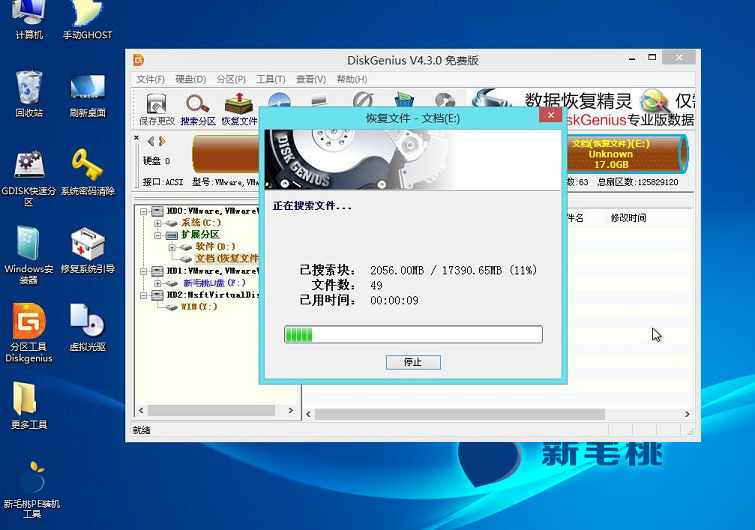Launch the 手动GHOST desktop shortcut
The image size is (755, 530).
point(87,19)
